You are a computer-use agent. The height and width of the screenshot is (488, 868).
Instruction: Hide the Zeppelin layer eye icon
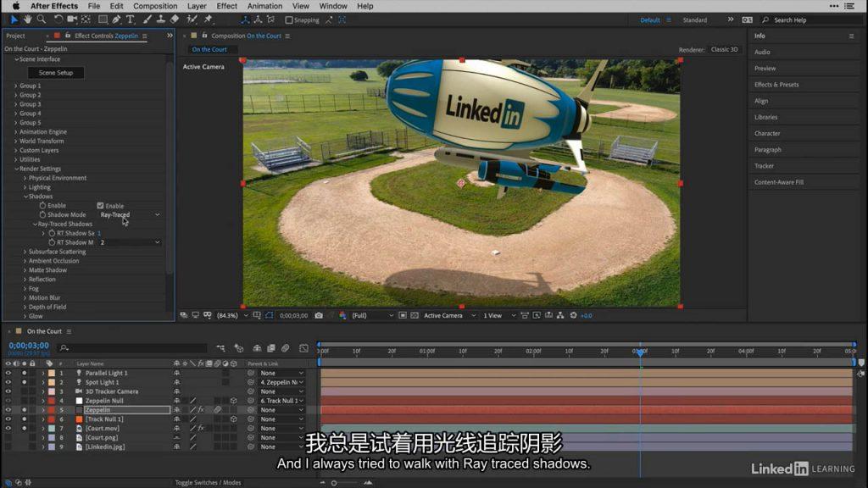(x=8, y=410)
